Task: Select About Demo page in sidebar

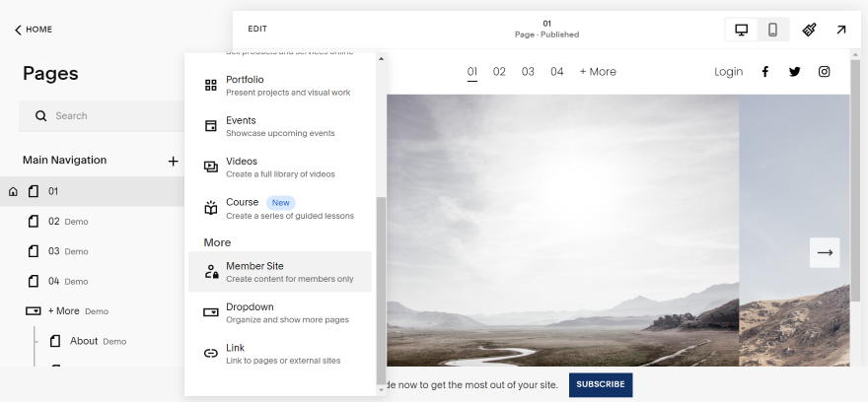Action: tap(93, 341)
